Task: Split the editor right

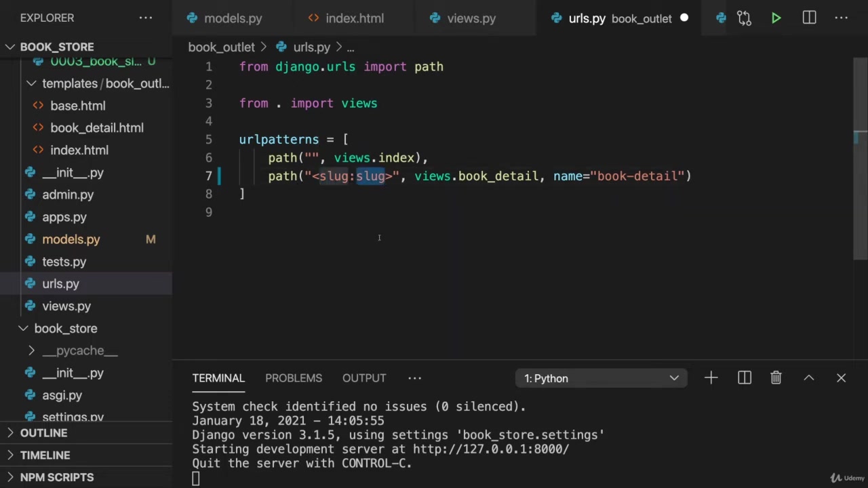Action: point(809,18)
